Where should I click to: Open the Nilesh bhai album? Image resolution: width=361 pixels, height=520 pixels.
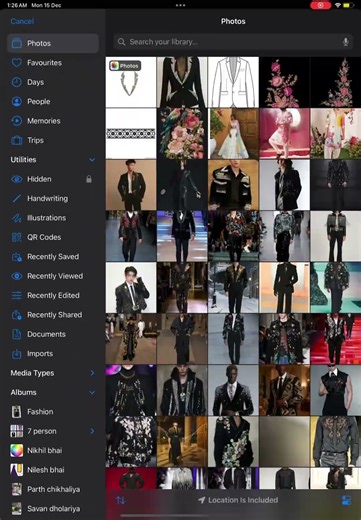[53, 470]
